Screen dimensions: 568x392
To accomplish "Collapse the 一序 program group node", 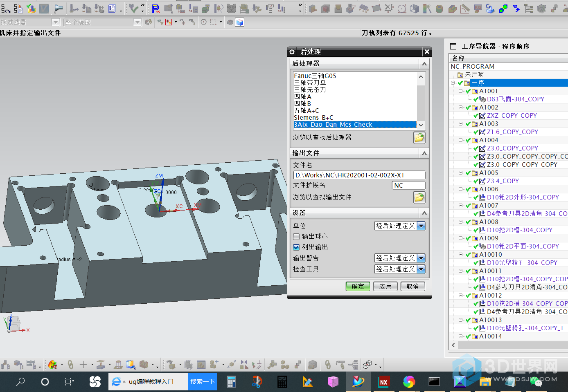I will pyautogui.click(x=453, y=83).
